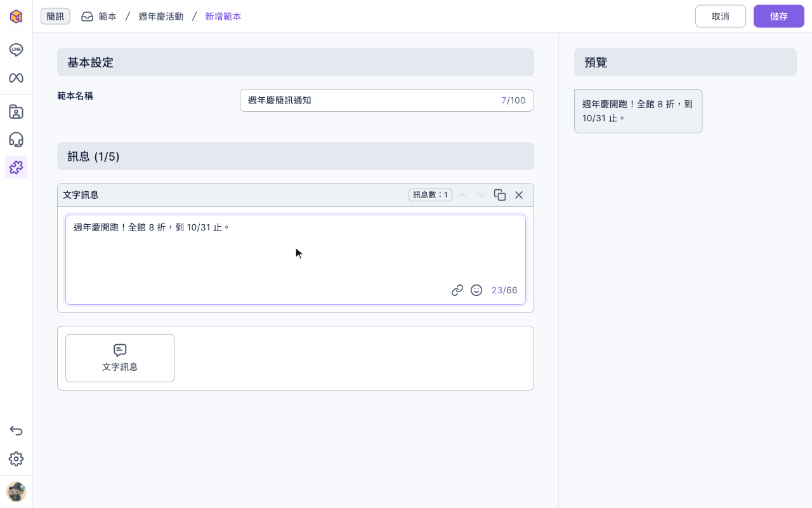
Task: Click the 23/66 character counter
Action: pos(504,290)
